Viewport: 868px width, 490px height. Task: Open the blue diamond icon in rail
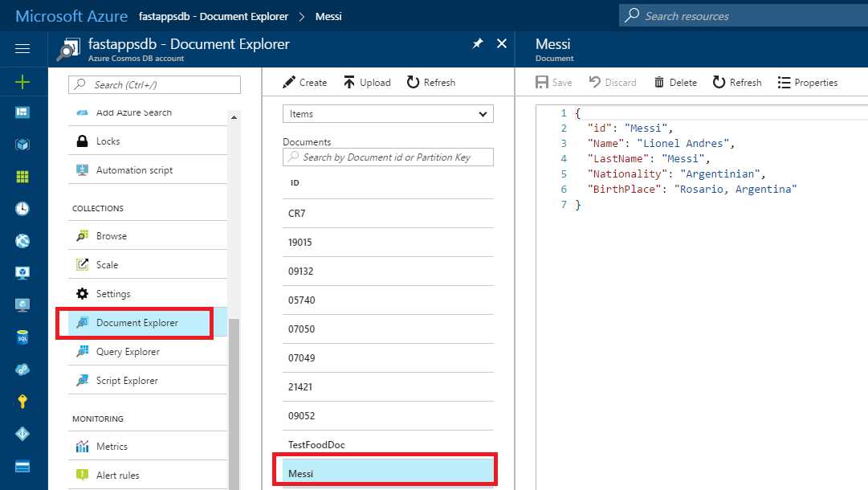[x=22, y=434]
